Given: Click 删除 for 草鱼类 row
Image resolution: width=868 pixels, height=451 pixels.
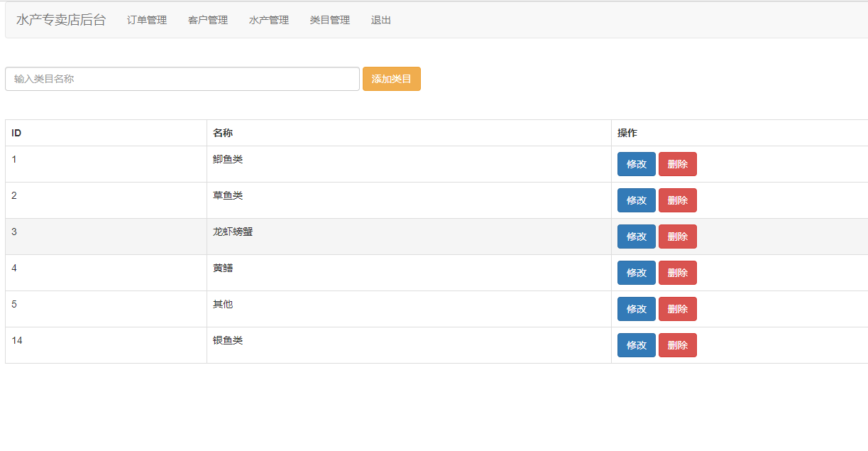Looking at the screenshot, I should 677,200.
